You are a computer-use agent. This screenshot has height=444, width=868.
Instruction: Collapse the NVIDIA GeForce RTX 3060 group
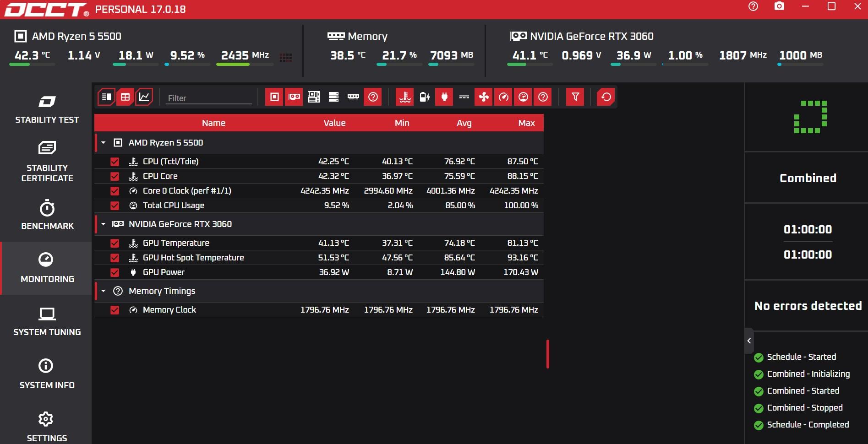(104, 224)
